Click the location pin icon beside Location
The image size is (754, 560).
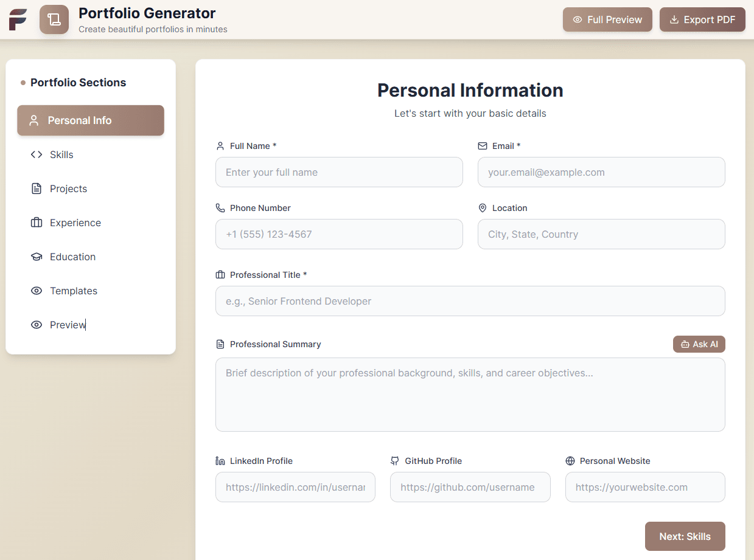coord(483,207)
